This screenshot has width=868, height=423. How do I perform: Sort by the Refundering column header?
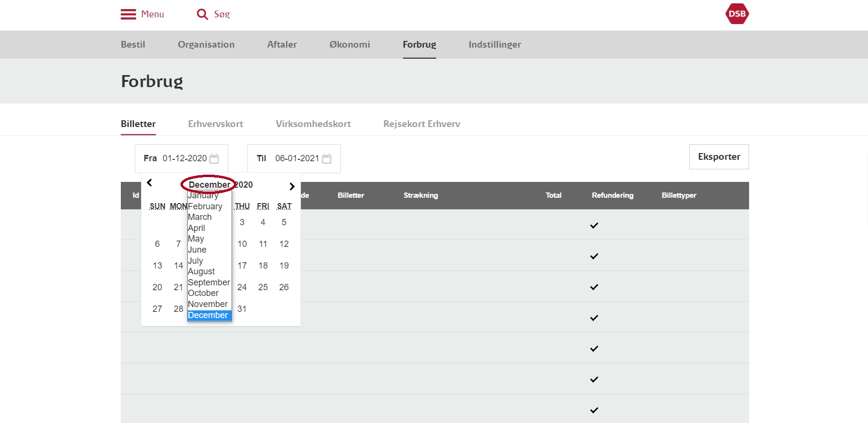[x=612, y=195]
